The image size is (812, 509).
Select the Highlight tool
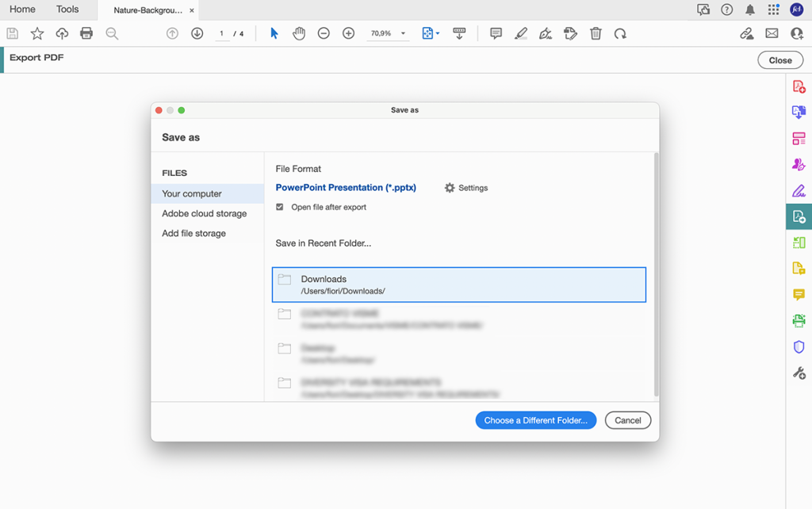tap(520, 33)
